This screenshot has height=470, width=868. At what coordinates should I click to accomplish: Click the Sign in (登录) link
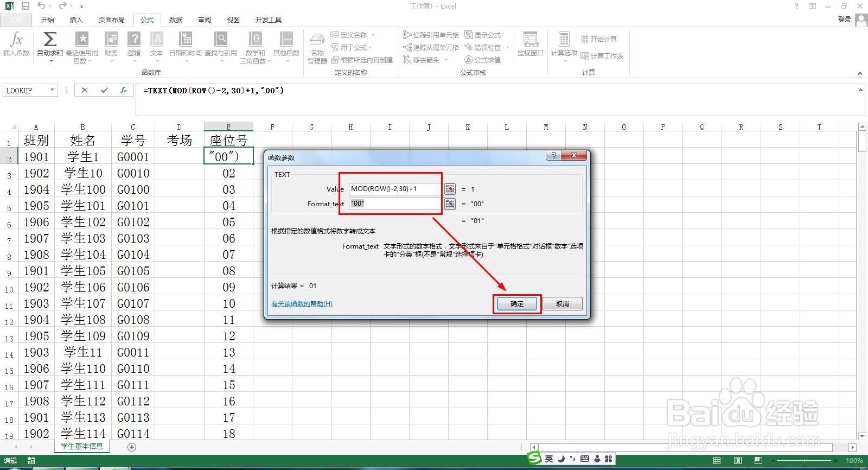[x=845, y=20]
